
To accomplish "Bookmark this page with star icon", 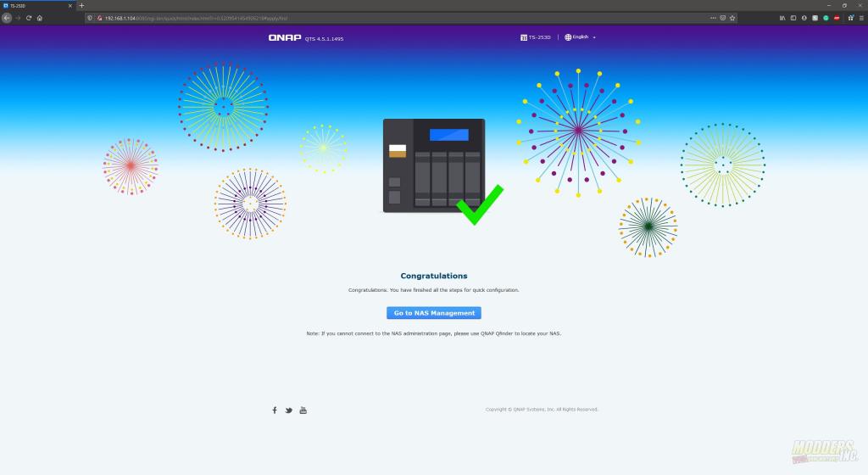I will [732, 18].
